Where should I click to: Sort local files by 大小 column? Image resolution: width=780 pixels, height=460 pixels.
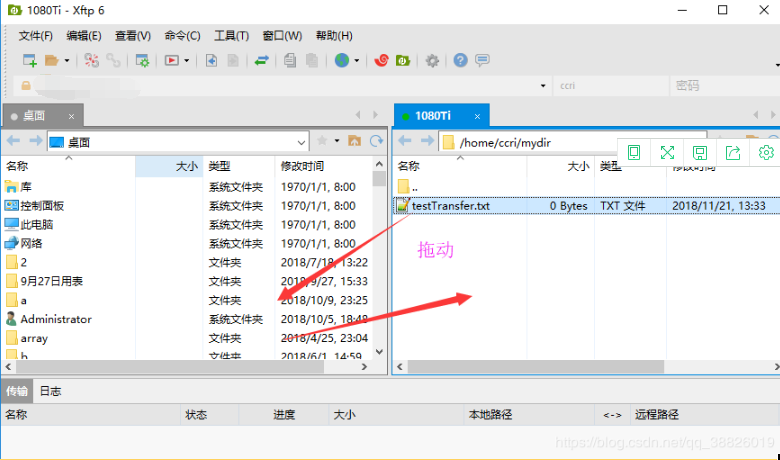(169, 166)
